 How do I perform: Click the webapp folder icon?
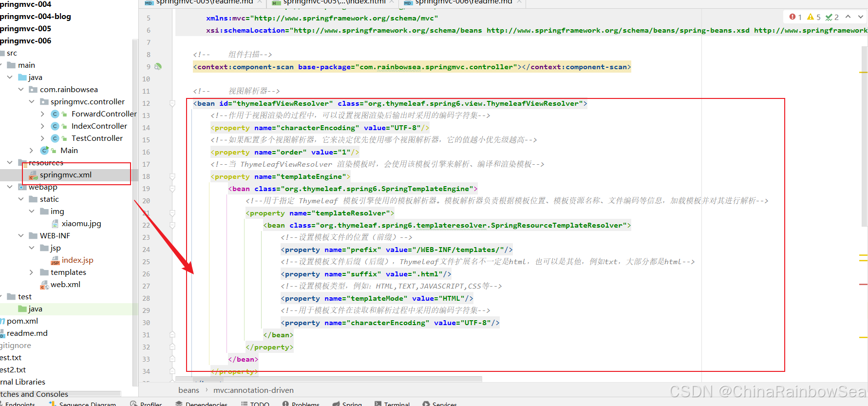click(22, 187)
